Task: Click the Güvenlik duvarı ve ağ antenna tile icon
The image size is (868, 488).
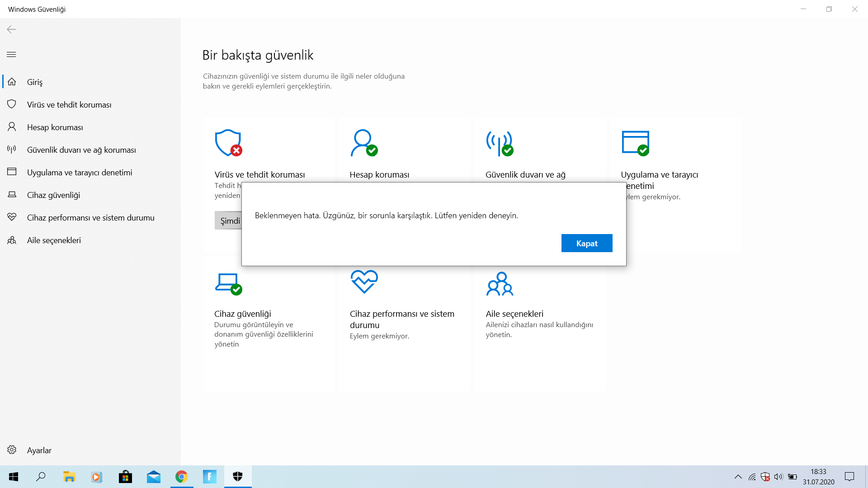Action: click(499, 143)
